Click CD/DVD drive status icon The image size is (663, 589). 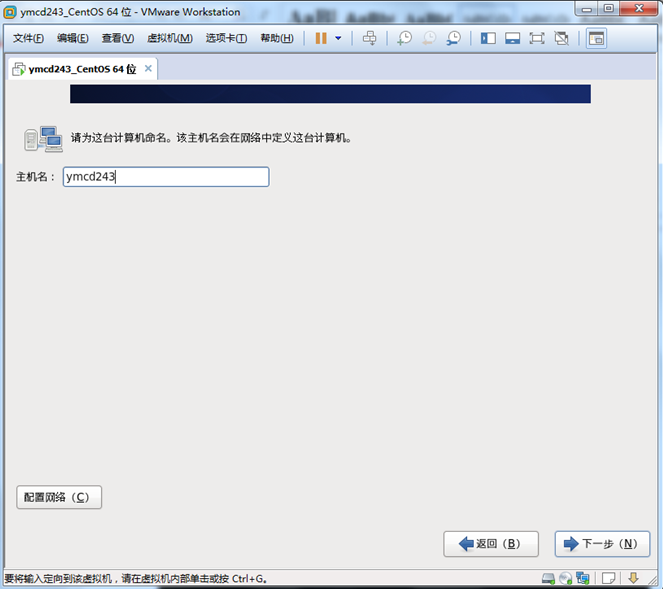565,578
